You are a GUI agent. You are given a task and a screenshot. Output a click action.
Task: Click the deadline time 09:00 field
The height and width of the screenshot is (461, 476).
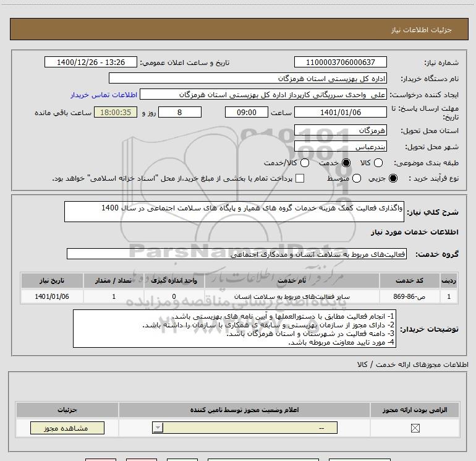247,112
